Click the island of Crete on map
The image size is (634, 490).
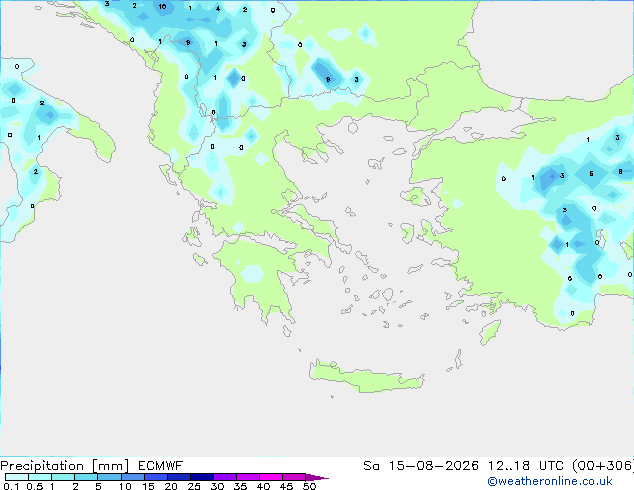click(x=366, y=377)
